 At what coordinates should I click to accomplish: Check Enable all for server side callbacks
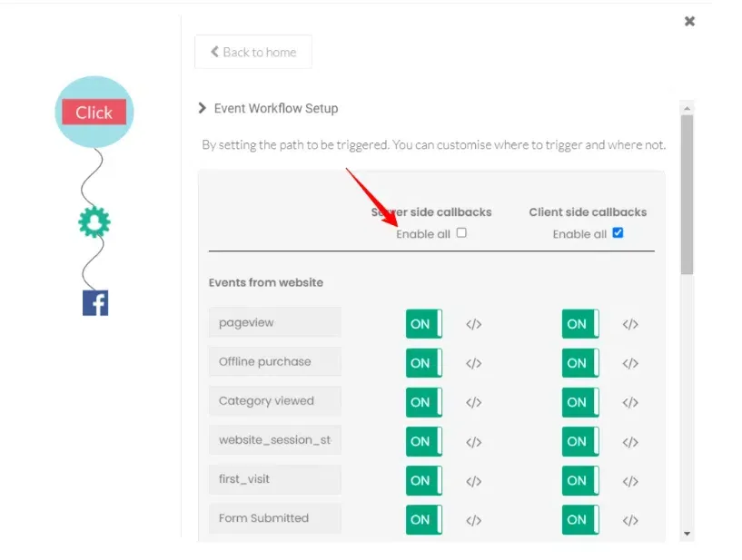461,232
